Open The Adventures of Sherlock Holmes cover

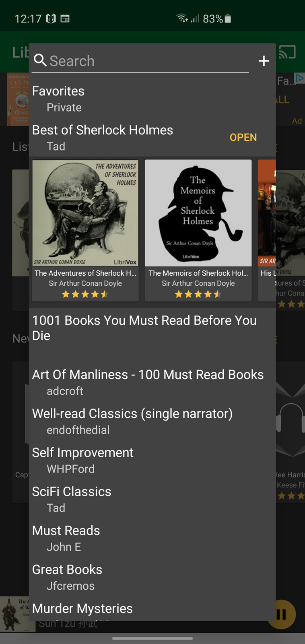click(x=85, y=213)
